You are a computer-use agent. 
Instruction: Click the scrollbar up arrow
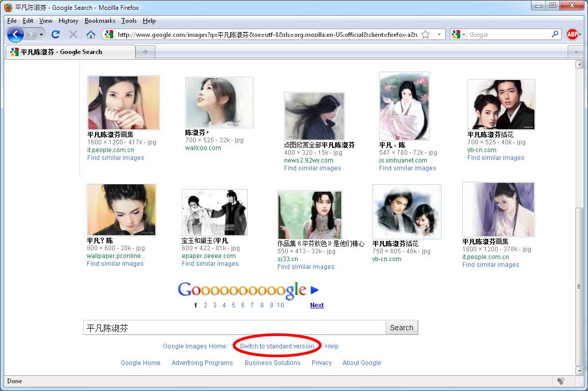(579, 64)
